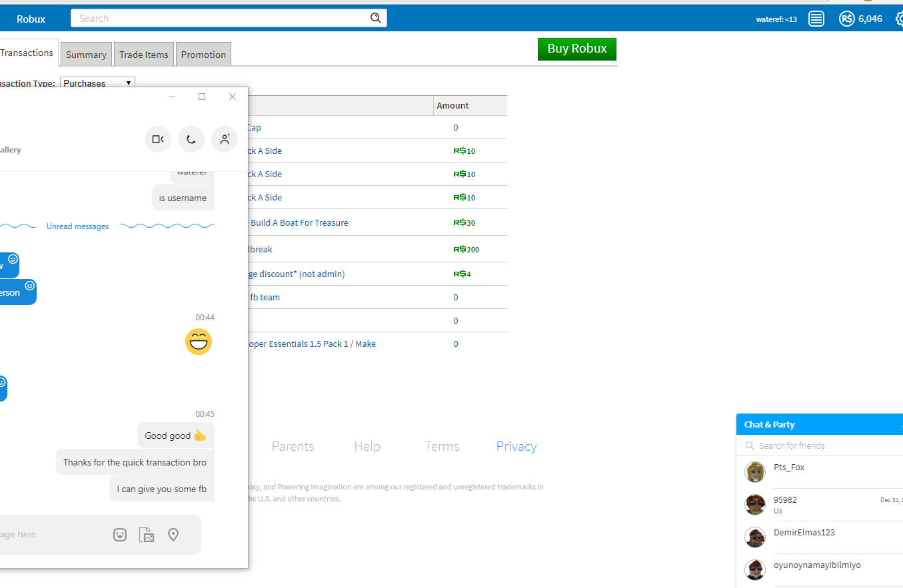
Task: Click the 'is username' message bubble
Action: click(183, 198)
